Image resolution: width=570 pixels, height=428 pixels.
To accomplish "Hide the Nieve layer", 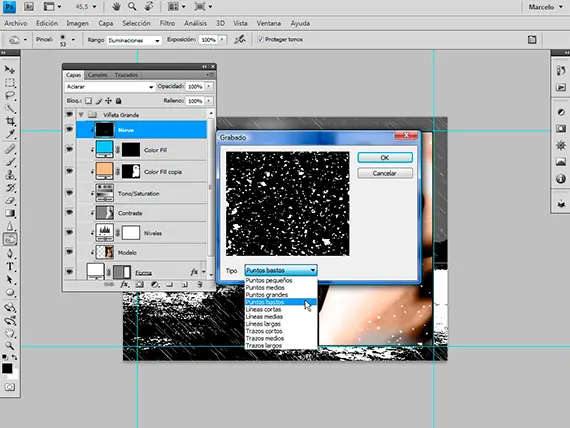I will (69, 129).
